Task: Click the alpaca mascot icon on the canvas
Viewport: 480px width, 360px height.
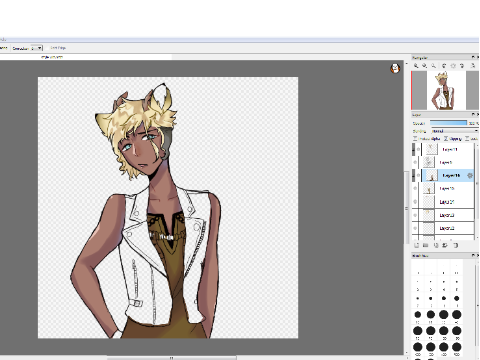Action: (395, 68)
